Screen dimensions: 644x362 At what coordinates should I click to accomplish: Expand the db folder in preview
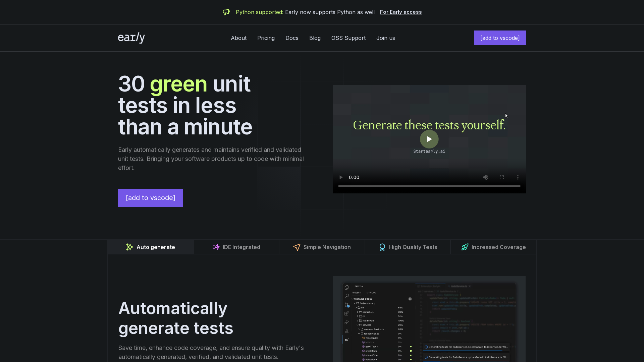[x=358, y=316]
